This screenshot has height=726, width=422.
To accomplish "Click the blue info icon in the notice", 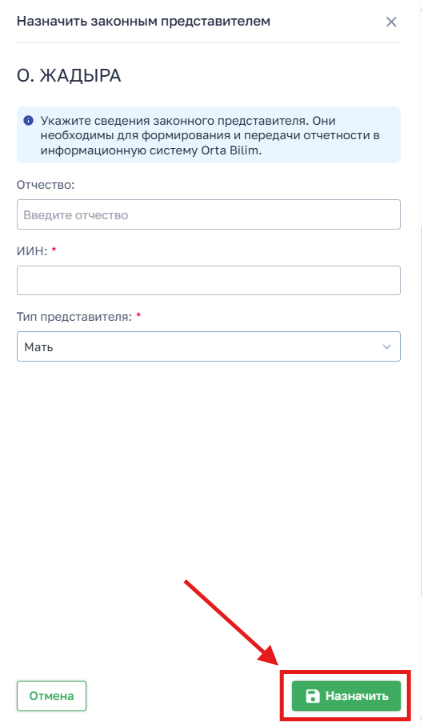I will pos(28,121).
